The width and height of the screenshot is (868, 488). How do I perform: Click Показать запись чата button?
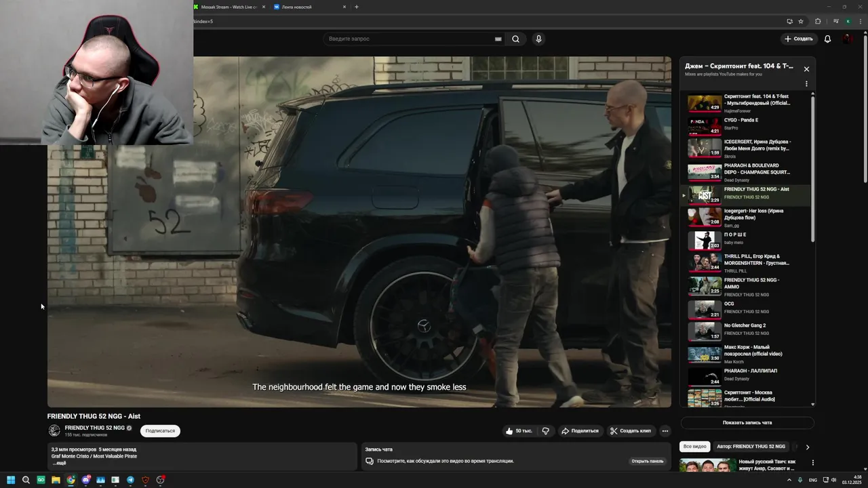click(747, 423)
